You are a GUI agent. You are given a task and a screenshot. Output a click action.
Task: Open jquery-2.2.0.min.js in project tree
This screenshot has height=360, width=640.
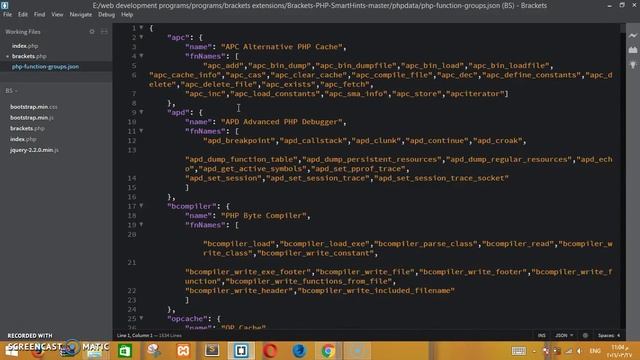[34, 150]
